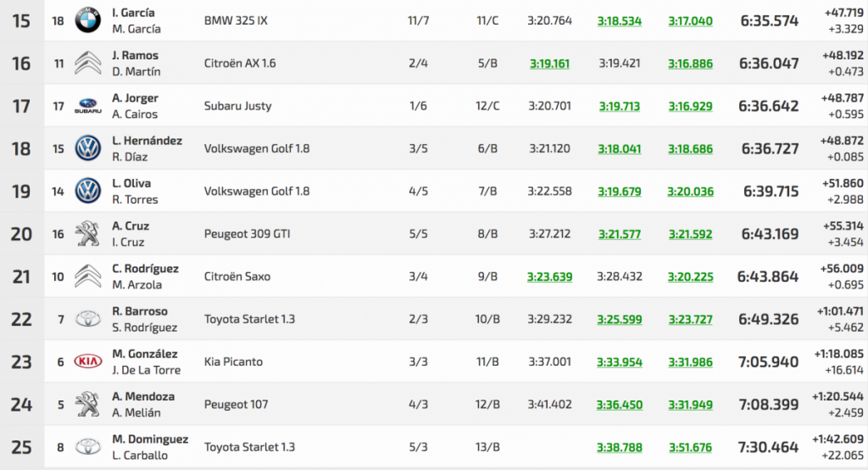868x470 pixels.
Task: Open the 3:16.929 time link for A. Jorger
Action: (x=690, y=106)
